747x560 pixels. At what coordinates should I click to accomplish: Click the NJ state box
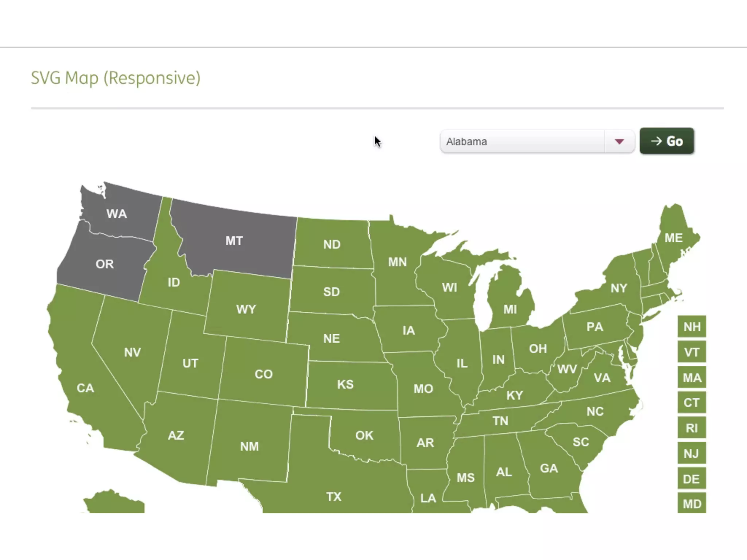(692, 454)
